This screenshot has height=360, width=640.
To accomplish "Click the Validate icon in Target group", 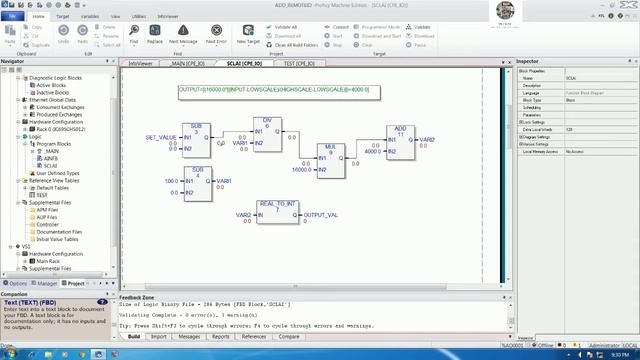I will [x=409, y=27].
